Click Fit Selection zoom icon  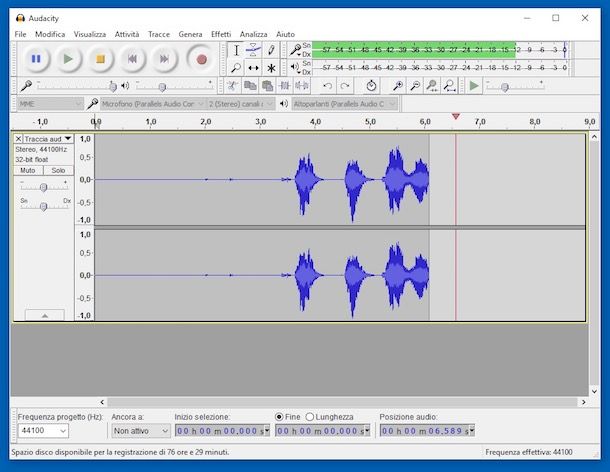click(432, 86)
